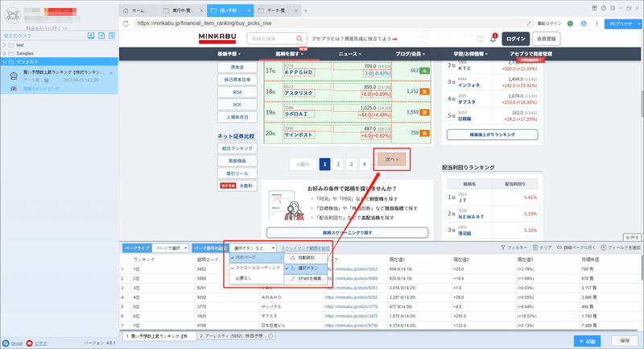Click 詳細ページに行く link icon
Screen dimensions: 644x349
pos(559,247)
